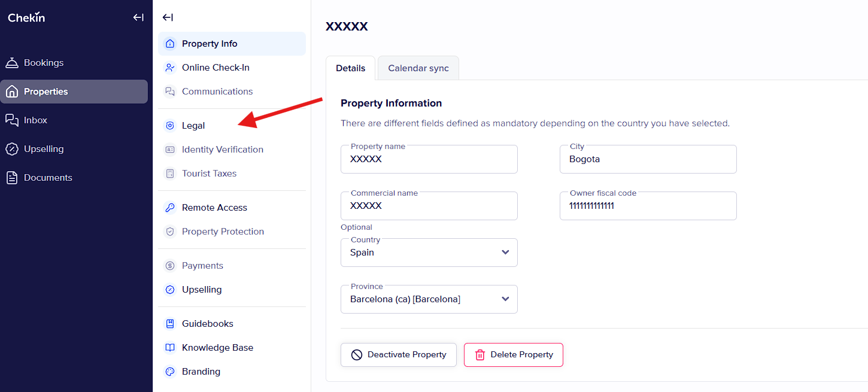
Task: Click the Legal shield icon
Action: pos(170,126)
